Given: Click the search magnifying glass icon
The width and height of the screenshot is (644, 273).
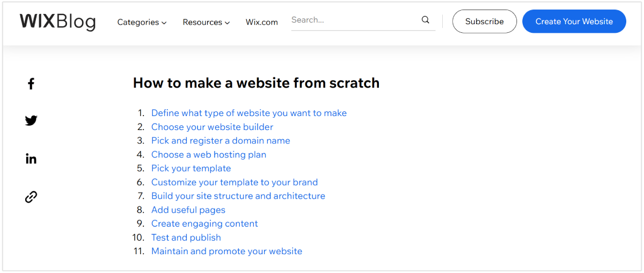Looking at the screenshot, I should [426, 20].
